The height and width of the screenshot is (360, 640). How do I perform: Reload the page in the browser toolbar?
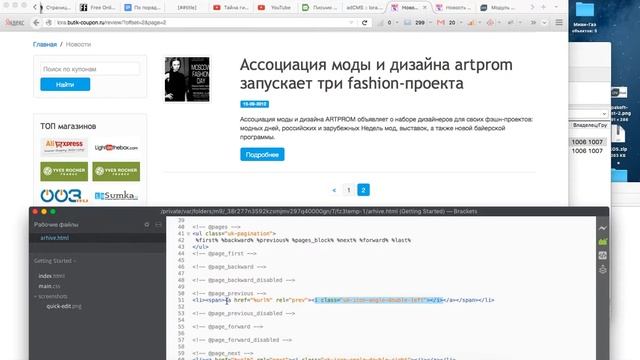tap(364, 22)
